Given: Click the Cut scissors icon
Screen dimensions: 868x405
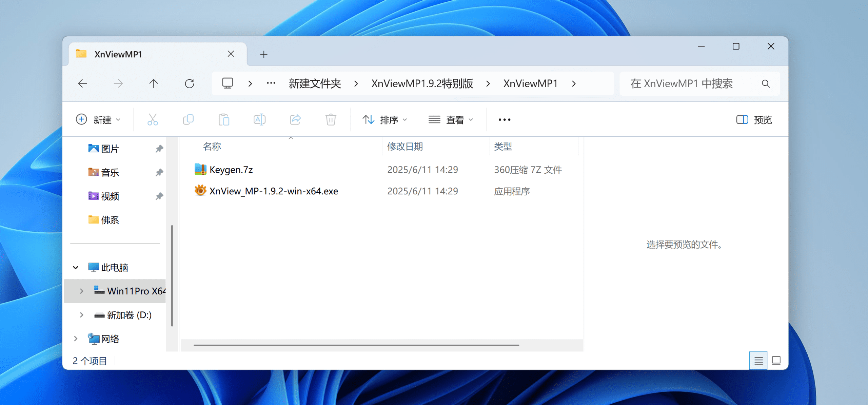Looking at the screenshot, I should (153, 120).
